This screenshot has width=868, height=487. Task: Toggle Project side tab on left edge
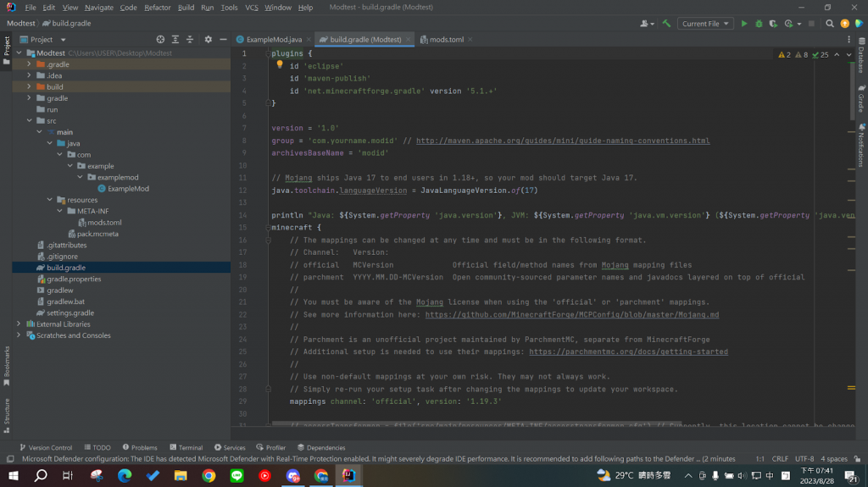click(x=7, y=50)
